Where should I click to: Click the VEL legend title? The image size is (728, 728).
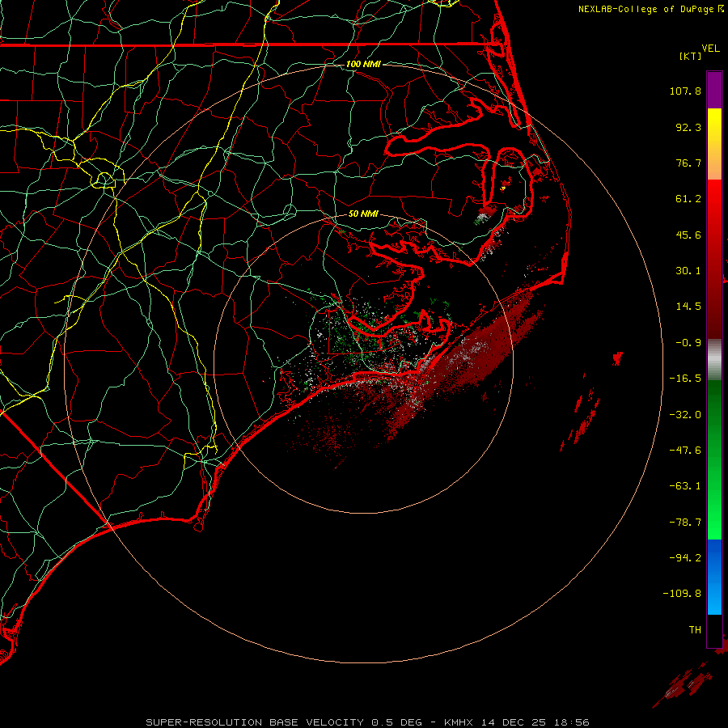click(x=711, y=49)
